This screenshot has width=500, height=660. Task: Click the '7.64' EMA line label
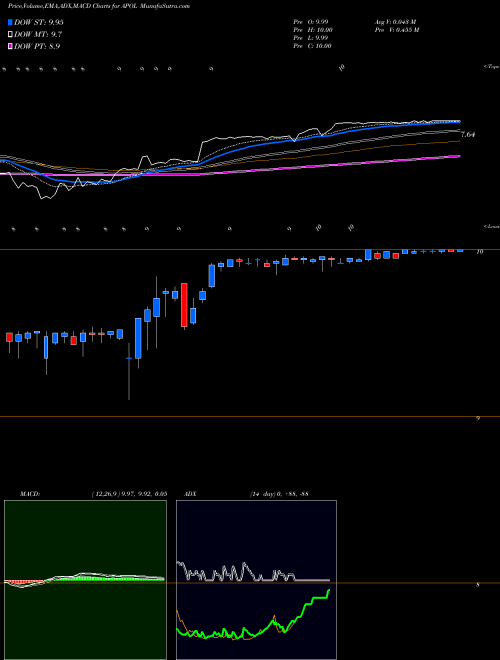point(468,135)
